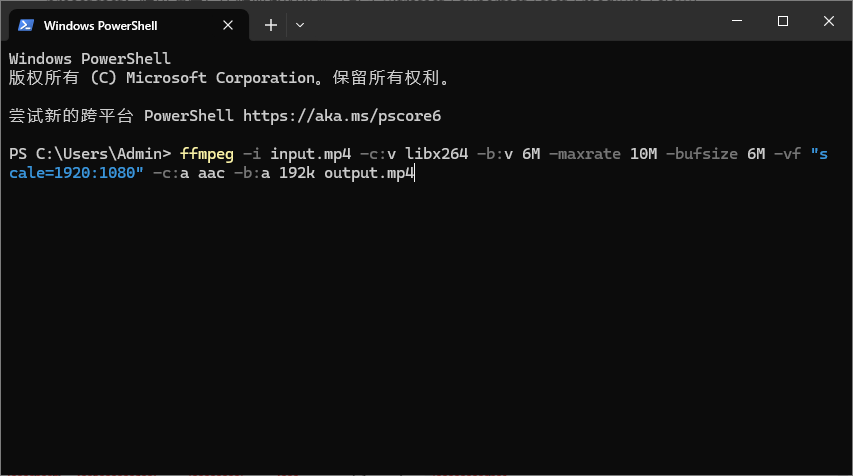Minimize the terminal window
Viewport: 853px width, 476px height.
pos(736,22)
